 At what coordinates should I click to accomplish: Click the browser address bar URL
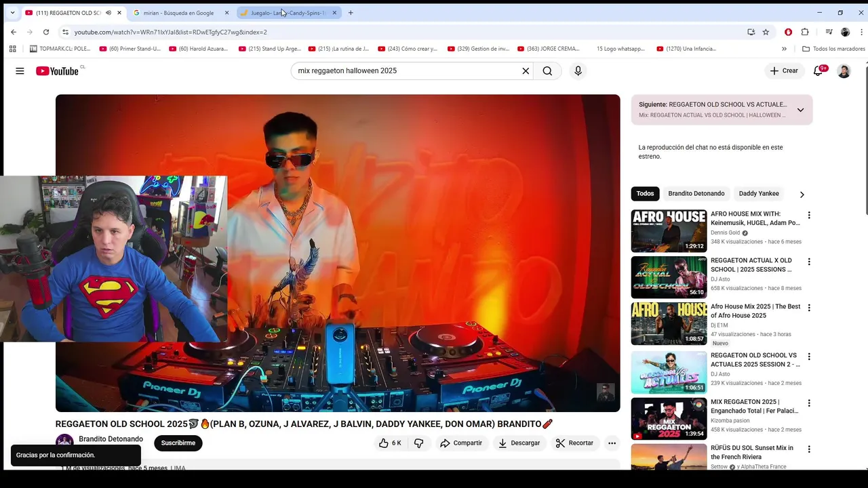171,32
